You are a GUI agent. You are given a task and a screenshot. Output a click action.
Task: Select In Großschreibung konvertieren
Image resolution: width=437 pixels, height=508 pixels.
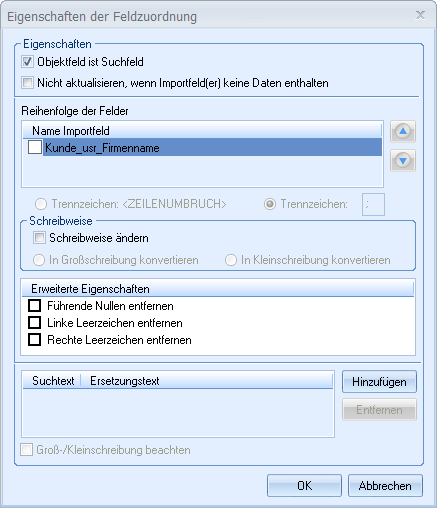(39, 260)
